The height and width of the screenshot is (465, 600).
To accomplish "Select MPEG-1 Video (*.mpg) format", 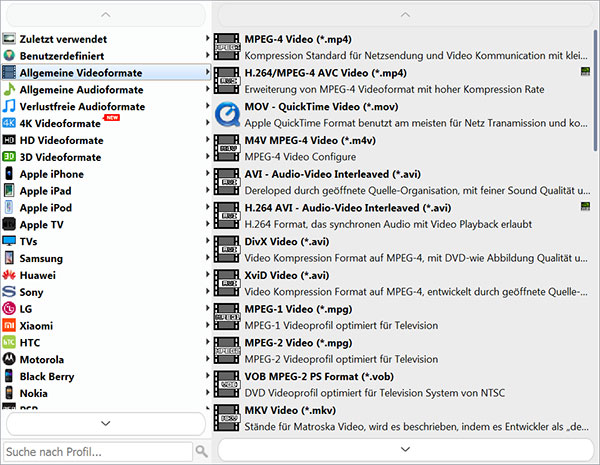I will point(402,317).
